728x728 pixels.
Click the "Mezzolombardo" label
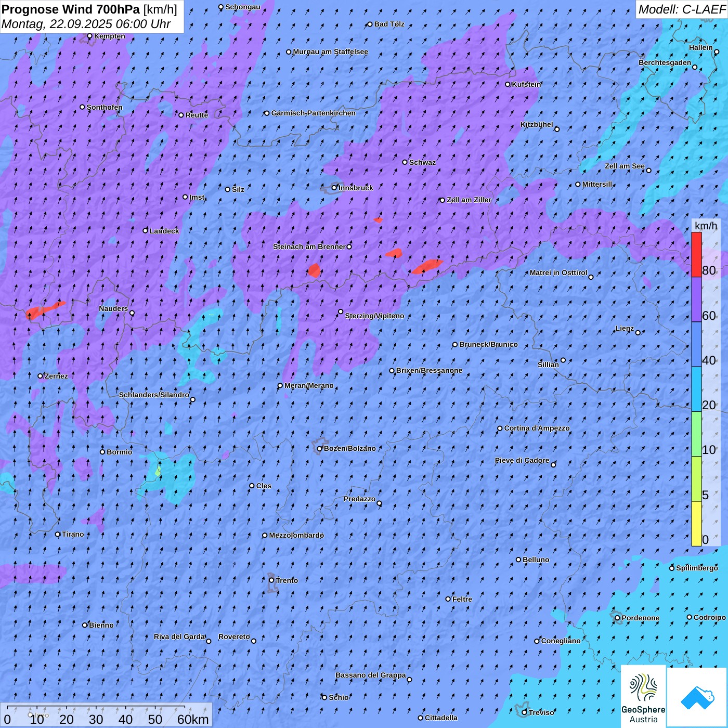296,535
